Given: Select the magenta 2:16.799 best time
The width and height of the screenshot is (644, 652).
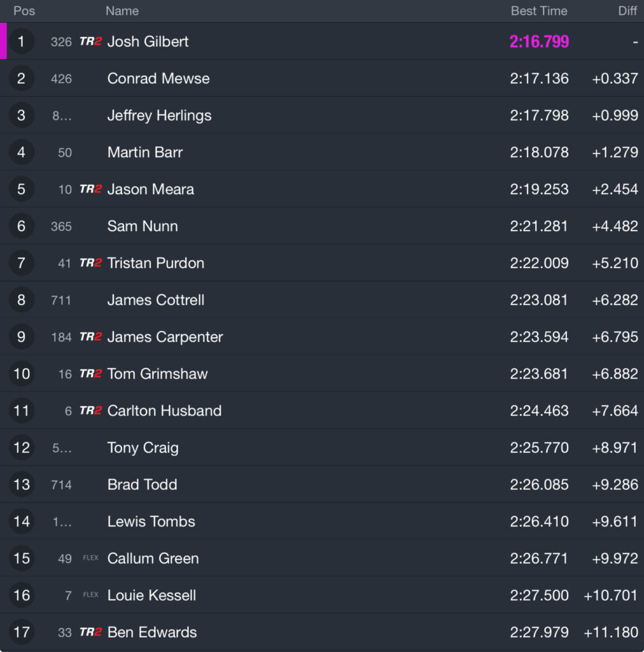Looking at the screenshot, I should click(539, 41).
